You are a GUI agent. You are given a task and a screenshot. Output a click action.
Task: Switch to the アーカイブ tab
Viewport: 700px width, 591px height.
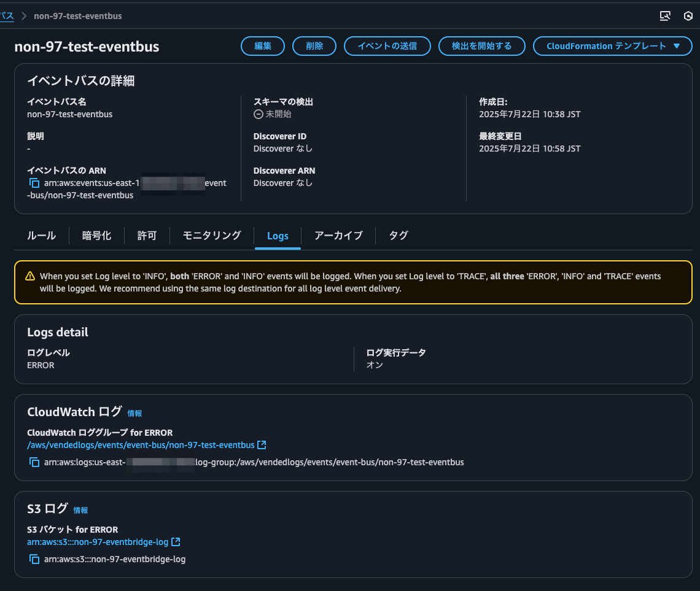tap(338, 236)
